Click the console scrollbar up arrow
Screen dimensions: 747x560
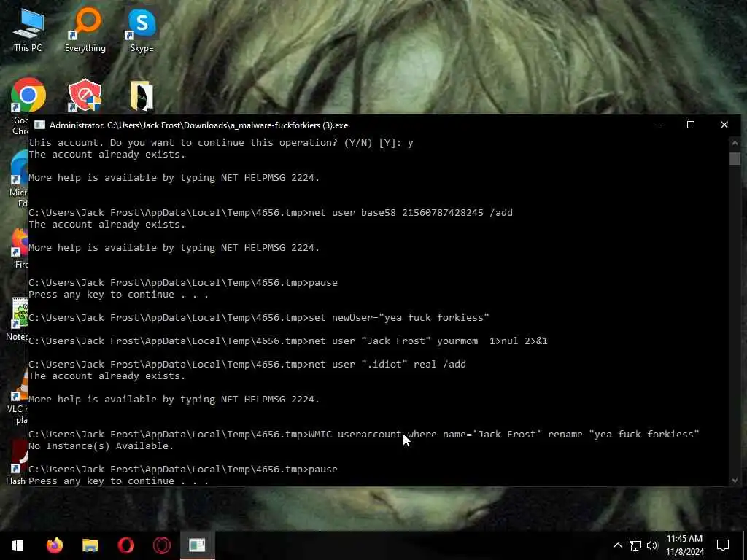point(735,142)
